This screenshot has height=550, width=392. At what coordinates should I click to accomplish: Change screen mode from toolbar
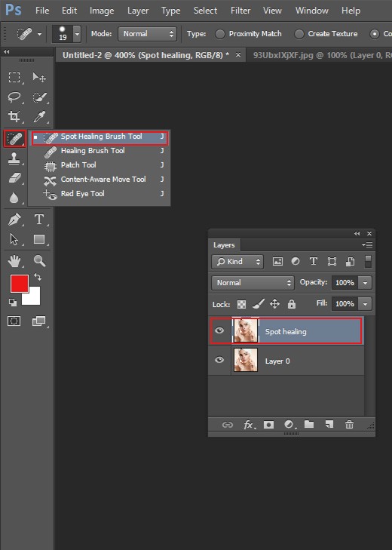pos(39,321)
